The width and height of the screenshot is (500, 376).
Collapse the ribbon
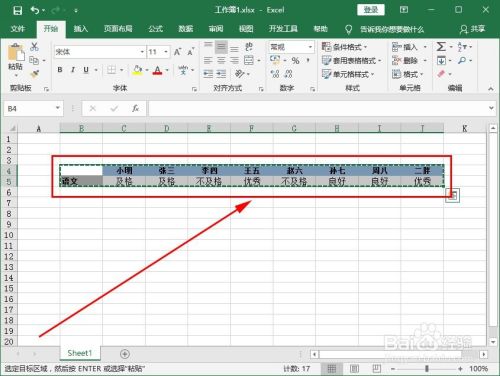[x=490, y=89]
